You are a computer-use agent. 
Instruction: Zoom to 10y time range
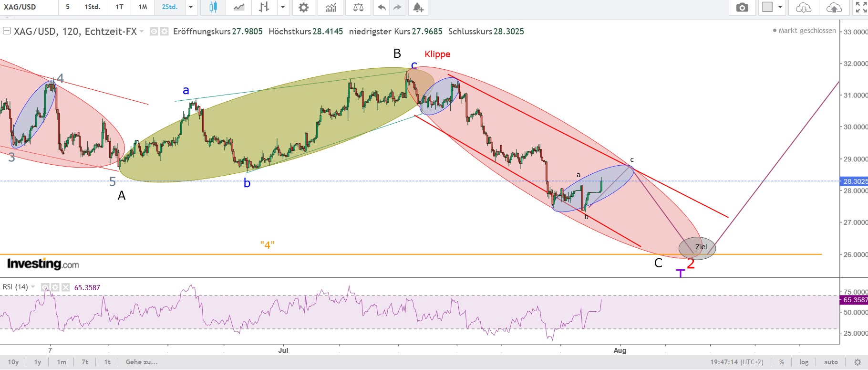[x=13, y=362]
